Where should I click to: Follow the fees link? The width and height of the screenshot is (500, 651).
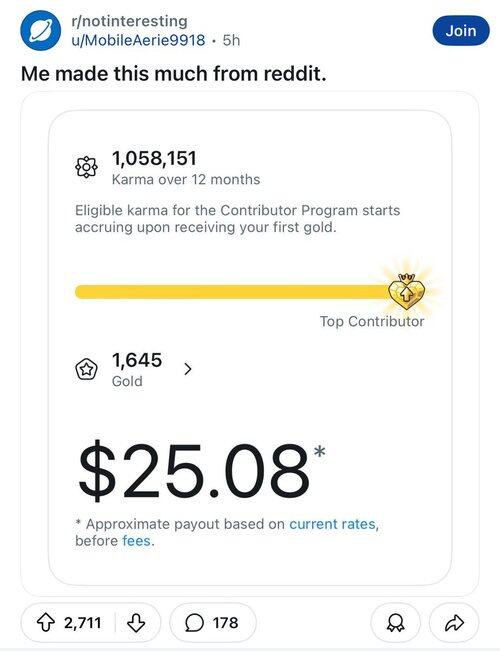137,541
